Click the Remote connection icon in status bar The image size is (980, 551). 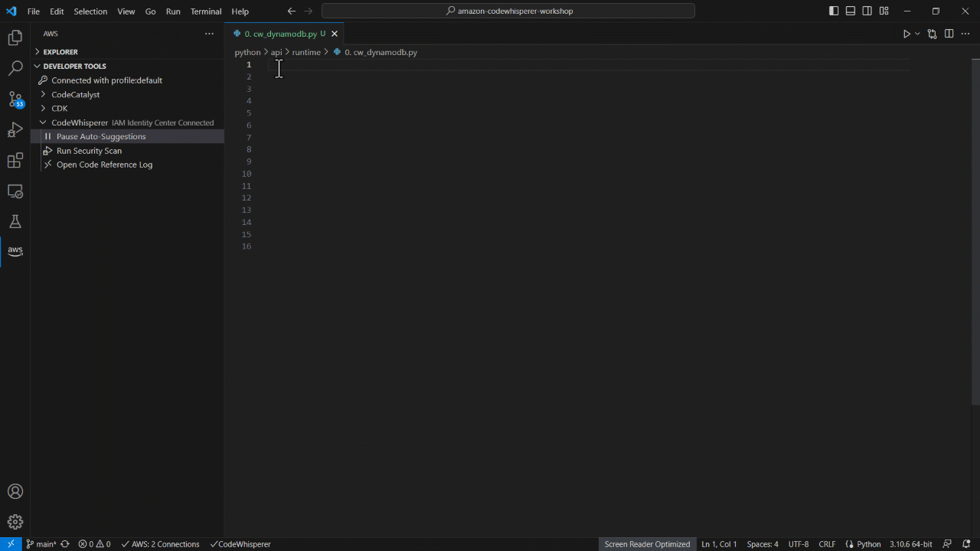(x=10, y=544)
